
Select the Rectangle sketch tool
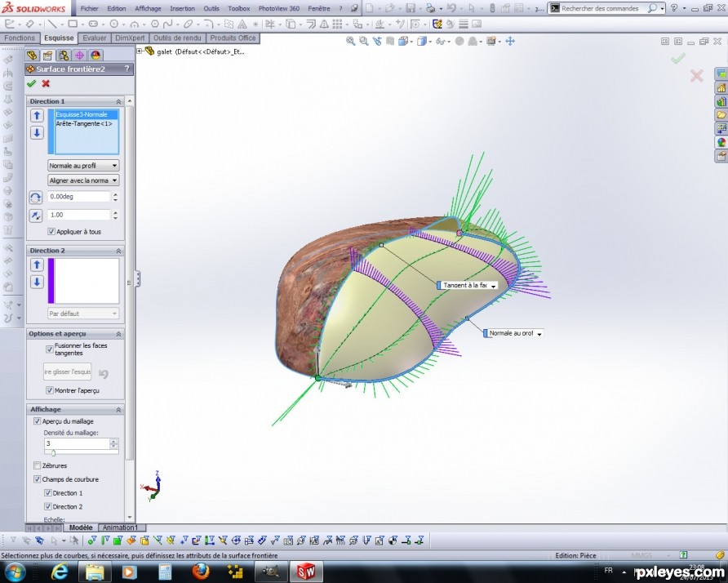(x=73, y=24)
